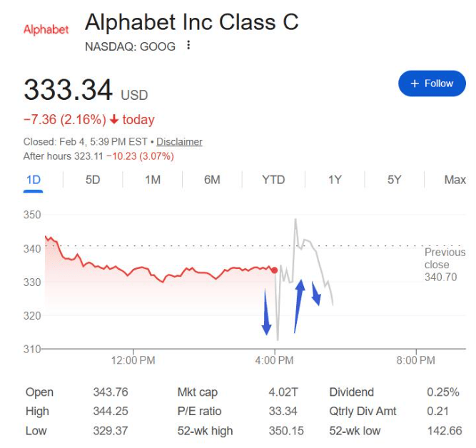Click the 52-wk high label
476x448 pixels.
[205, 431]
